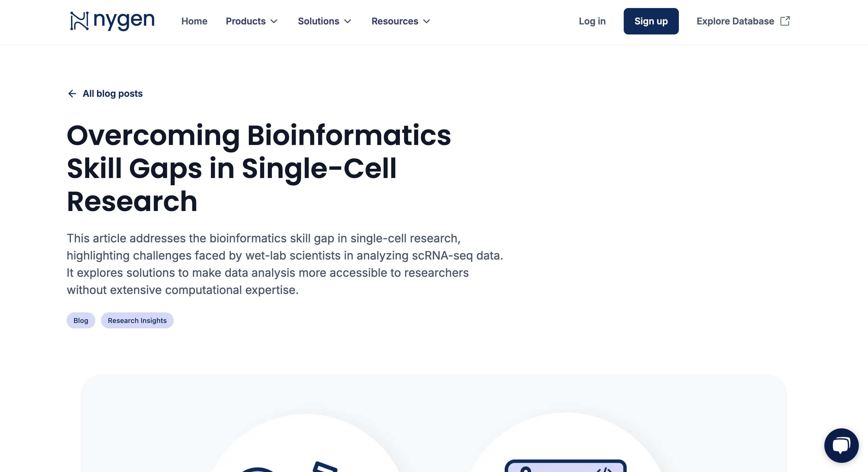
Task: Expand the Products menu
Action: click(245, 21)
